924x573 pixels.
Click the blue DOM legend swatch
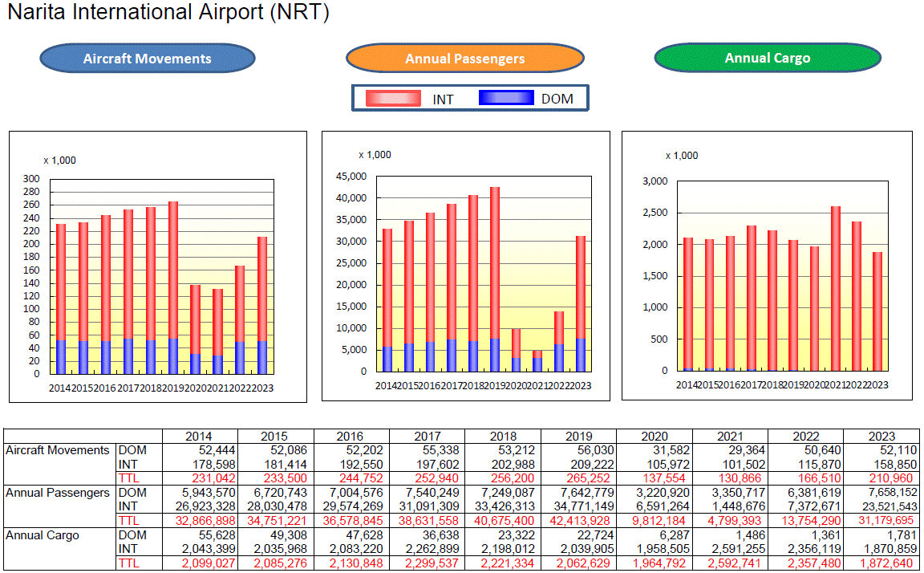click(506, 97)
